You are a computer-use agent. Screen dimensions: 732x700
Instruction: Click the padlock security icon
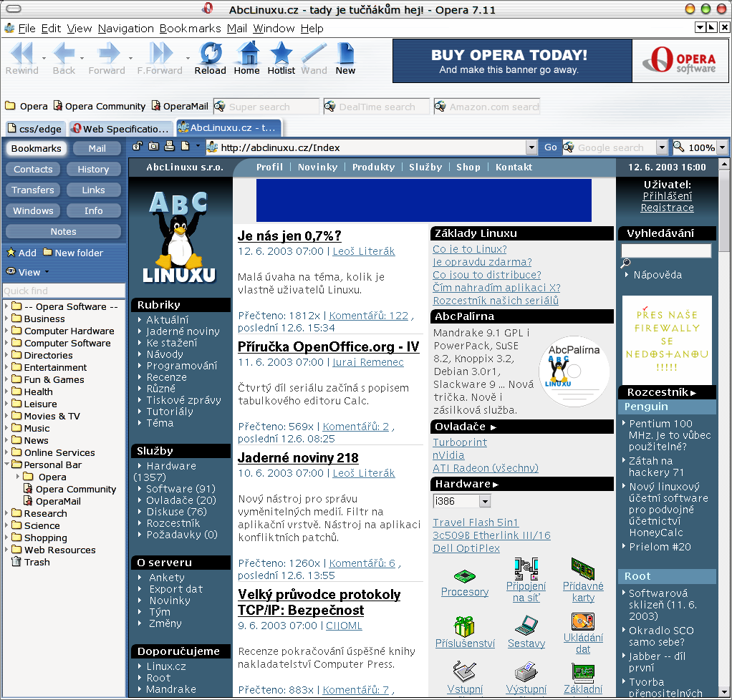[x=138, y=146]
